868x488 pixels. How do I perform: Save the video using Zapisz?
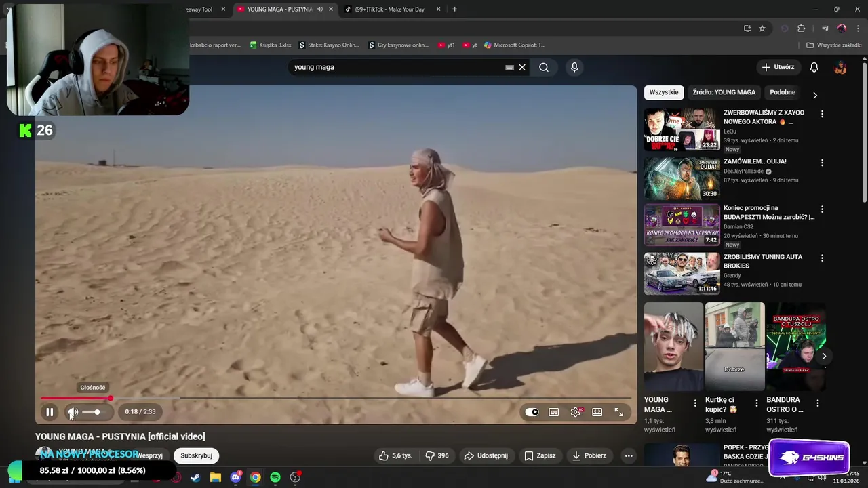[x=540, y=455]
